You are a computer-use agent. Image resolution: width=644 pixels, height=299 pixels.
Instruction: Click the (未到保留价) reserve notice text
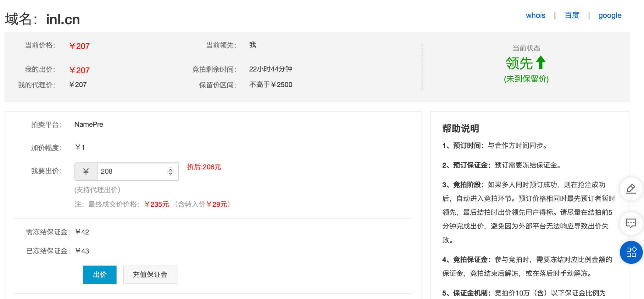click(526, 79)
